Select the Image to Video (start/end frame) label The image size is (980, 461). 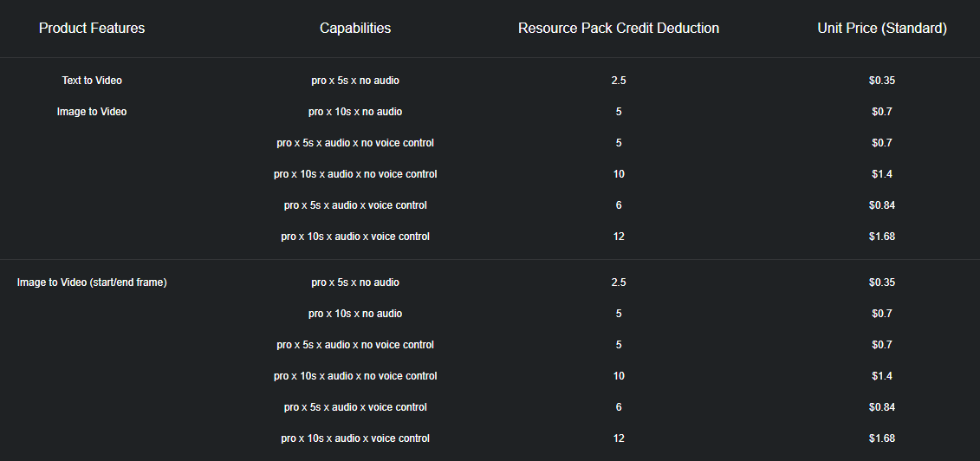[x=92, y=282]
